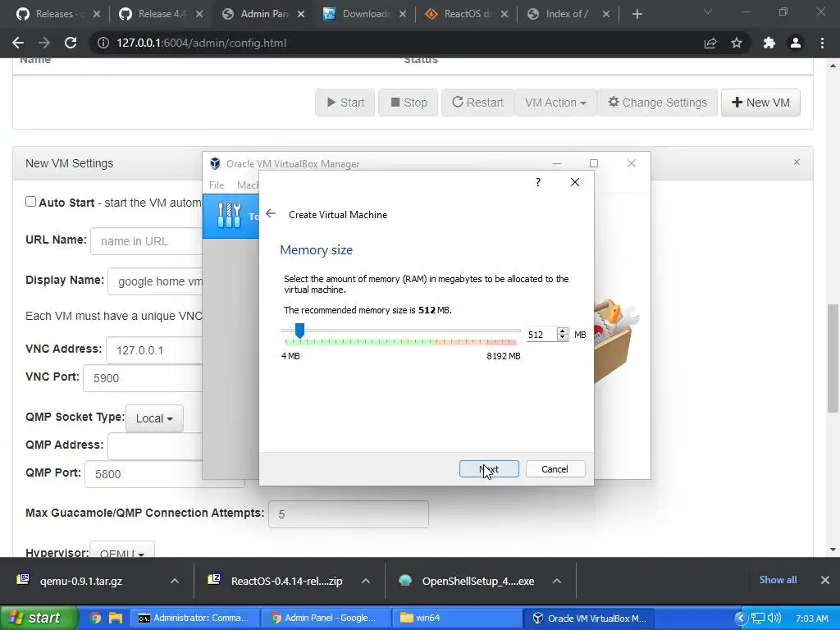Switch to win64 folder taskbar item
The height and width of the screenshot is (630, 840).
456,618
